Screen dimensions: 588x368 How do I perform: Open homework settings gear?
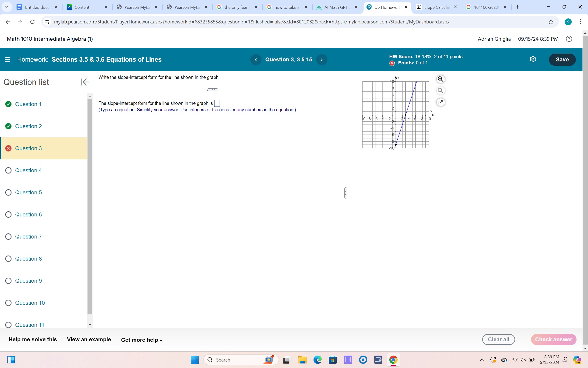pos(533,59)
